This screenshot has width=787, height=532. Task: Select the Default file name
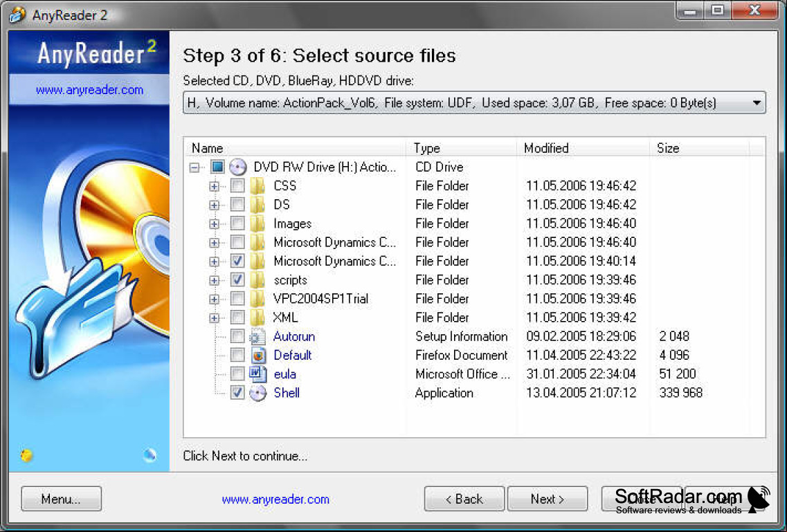293,355
